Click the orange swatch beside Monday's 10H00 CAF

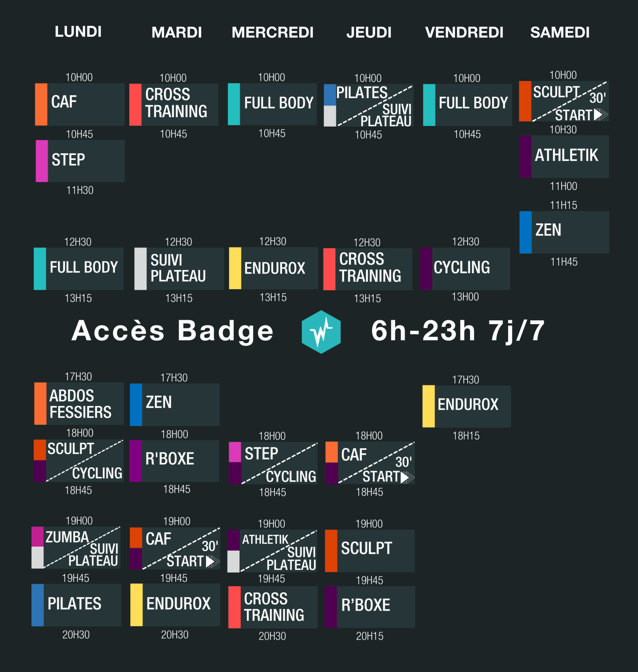coord(41,104)
